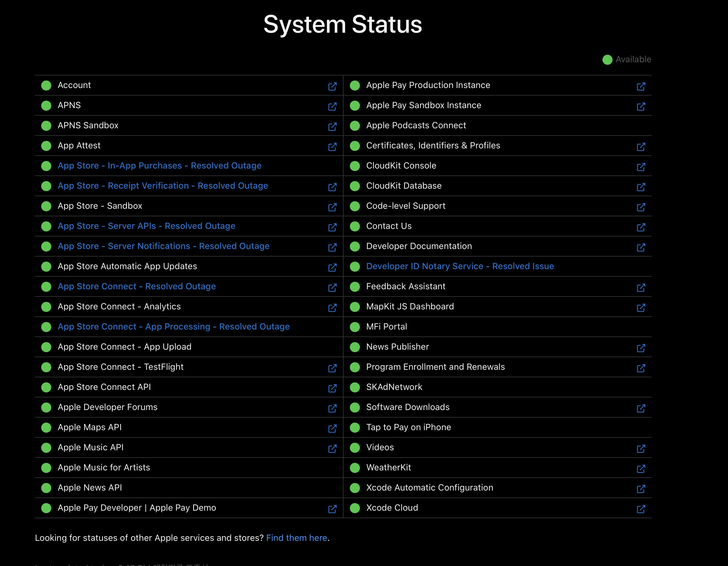
Task: Click the green Available legend indicator
Action: pos(607,60)
